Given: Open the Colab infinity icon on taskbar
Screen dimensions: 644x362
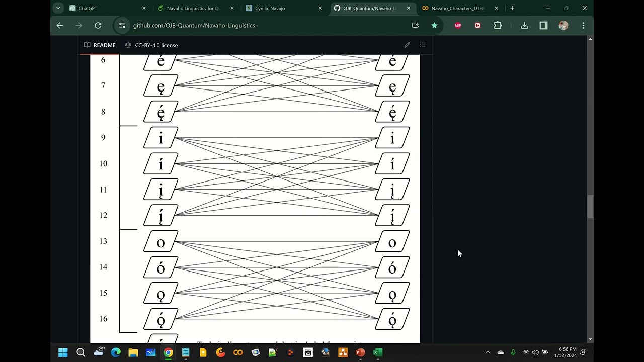Looking at the screenshot, I should 238,352.
